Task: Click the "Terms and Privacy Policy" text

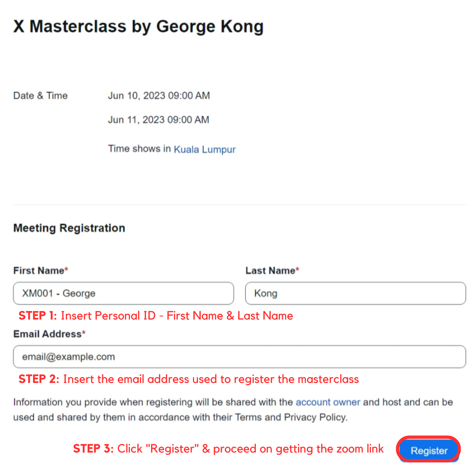Action: [x=291, y=417]
